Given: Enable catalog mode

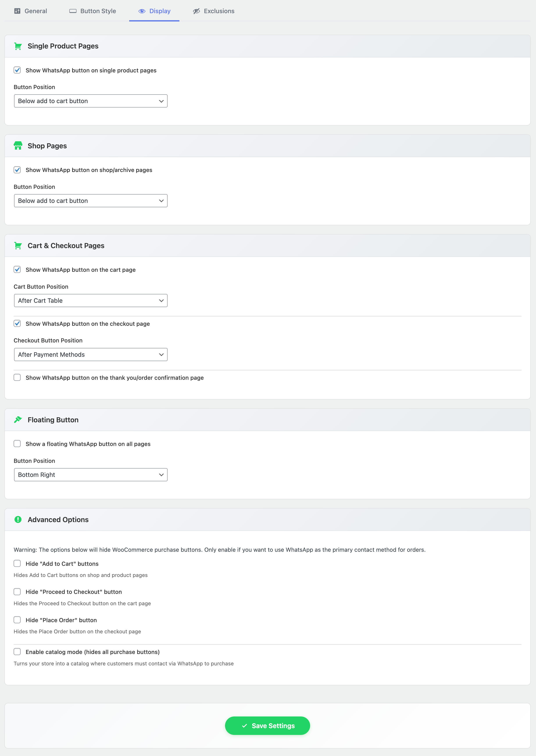Looking at the screenshot, I should point(17,652).
